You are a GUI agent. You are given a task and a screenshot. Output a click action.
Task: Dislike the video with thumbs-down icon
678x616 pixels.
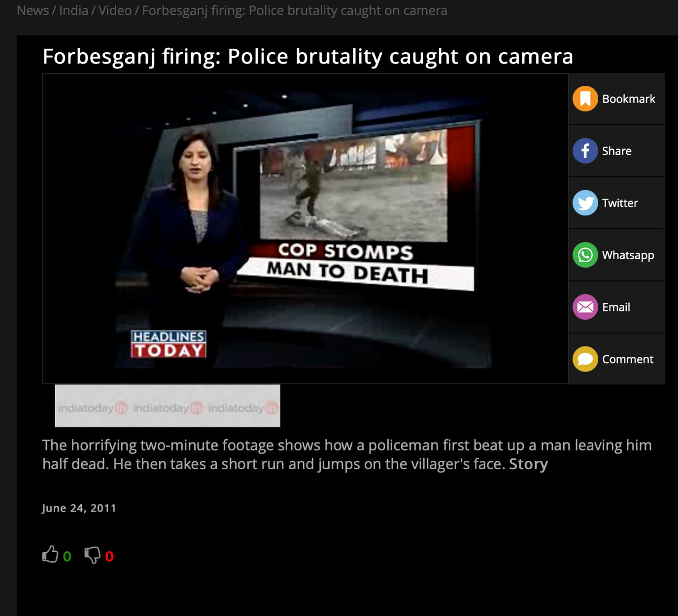[x=92, y=555]
